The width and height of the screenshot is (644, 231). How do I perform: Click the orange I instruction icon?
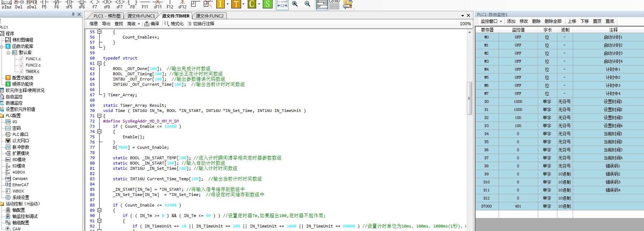220,4
